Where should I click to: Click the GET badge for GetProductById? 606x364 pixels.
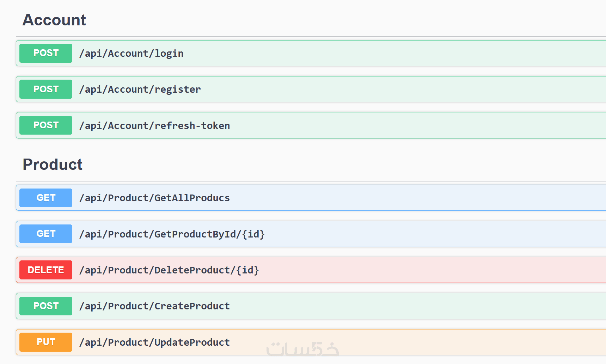click(46, 234)
